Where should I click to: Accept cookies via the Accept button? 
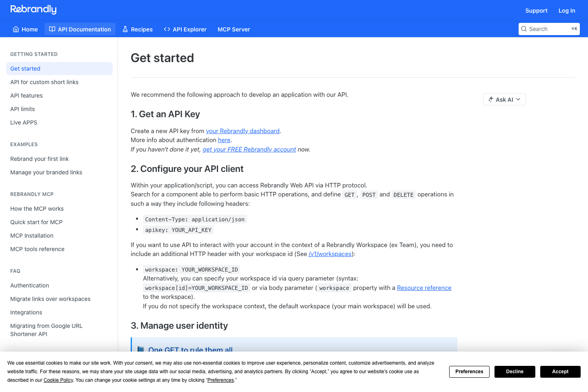pos(560,372)
